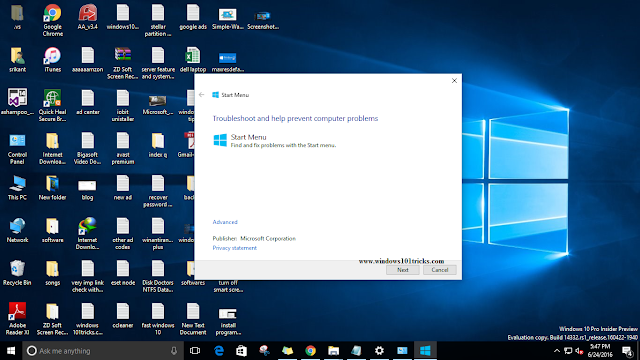640x360 pixels.
Task: Cancel the Start Menu troubleshooter
Action: coord(440,270)
